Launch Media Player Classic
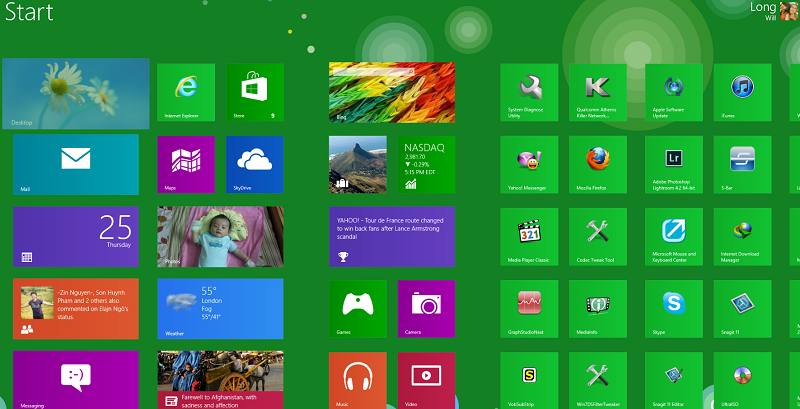The height and width of the screenshot is (409, 800). coord(529,237)
